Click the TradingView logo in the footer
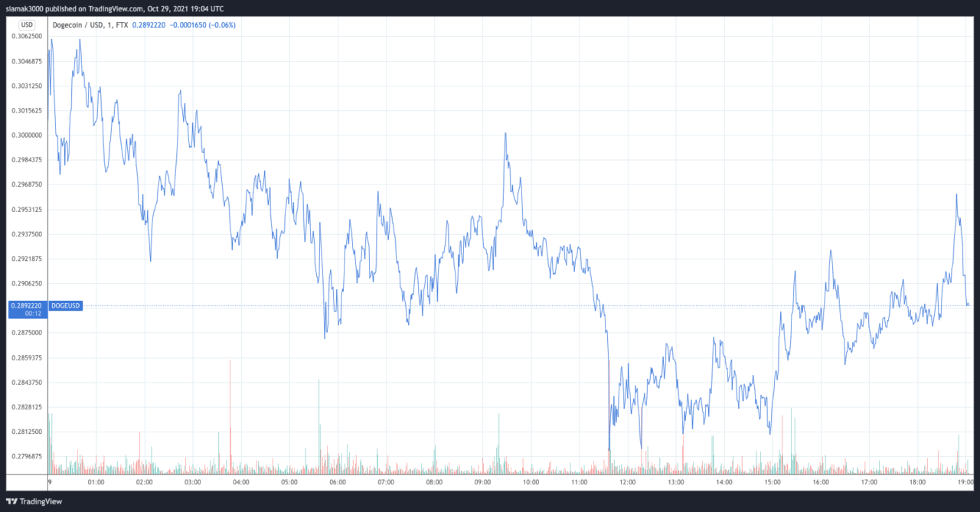The image size is (980, 512). (34, 501)
